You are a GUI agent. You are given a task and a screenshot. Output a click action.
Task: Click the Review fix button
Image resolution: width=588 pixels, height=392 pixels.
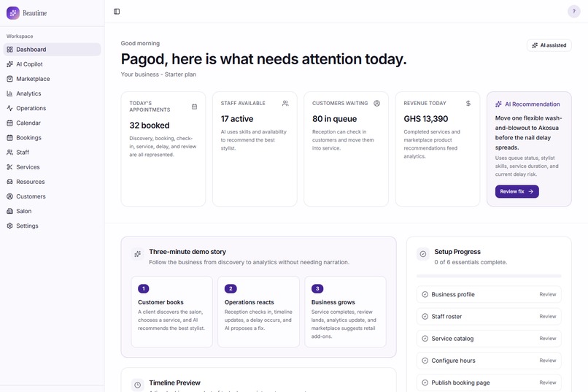517,191
